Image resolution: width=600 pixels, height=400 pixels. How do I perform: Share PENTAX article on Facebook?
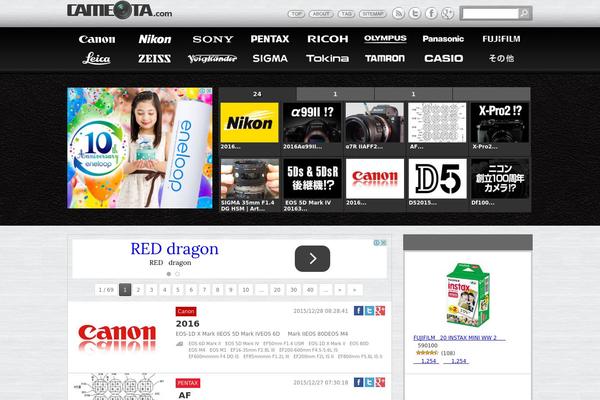click(x=358, y=382)
